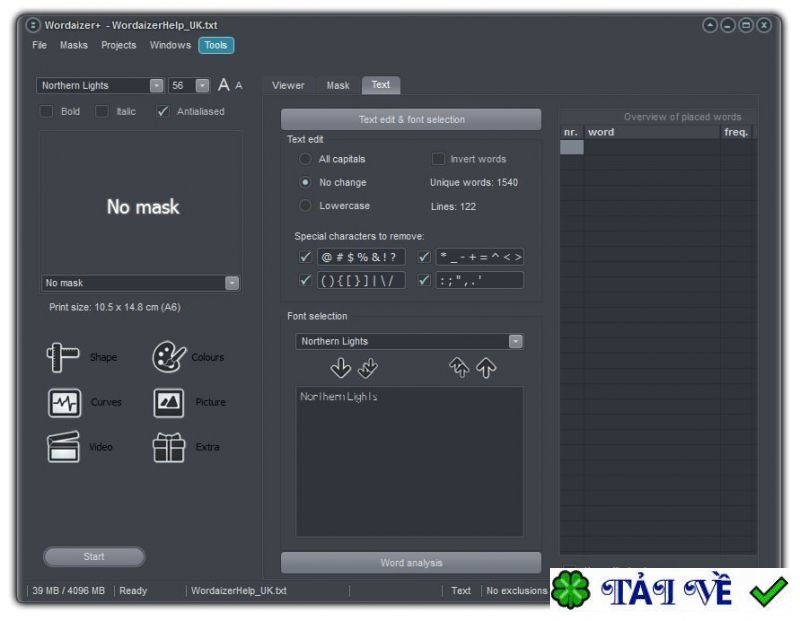Screen dimensions: 800x621
Task: Click the No exclusions status entry
Action: (516, 590)
